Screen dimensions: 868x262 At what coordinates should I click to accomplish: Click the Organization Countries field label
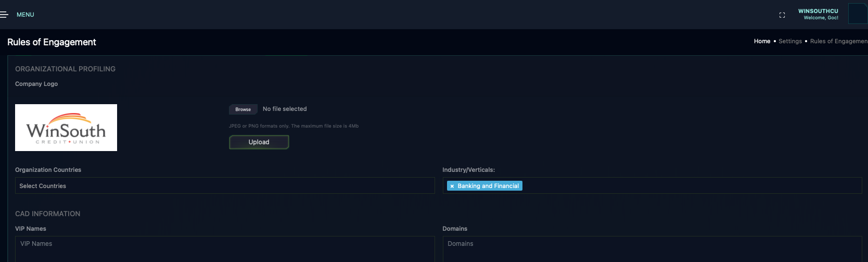48,170
